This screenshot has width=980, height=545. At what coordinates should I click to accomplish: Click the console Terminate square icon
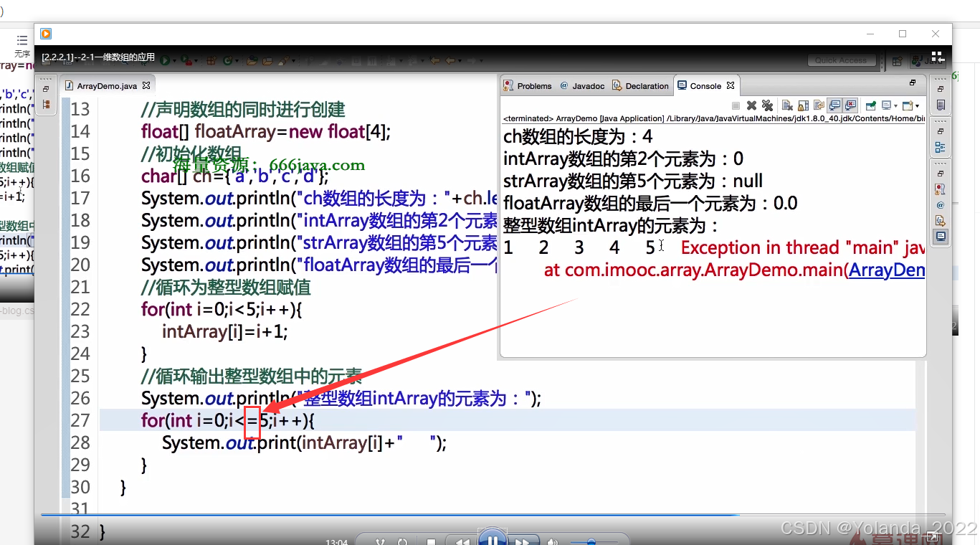click(736, 105)
